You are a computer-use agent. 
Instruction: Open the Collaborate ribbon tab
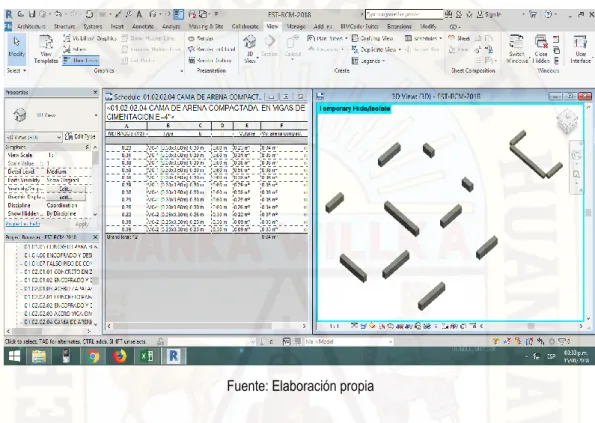245,27
